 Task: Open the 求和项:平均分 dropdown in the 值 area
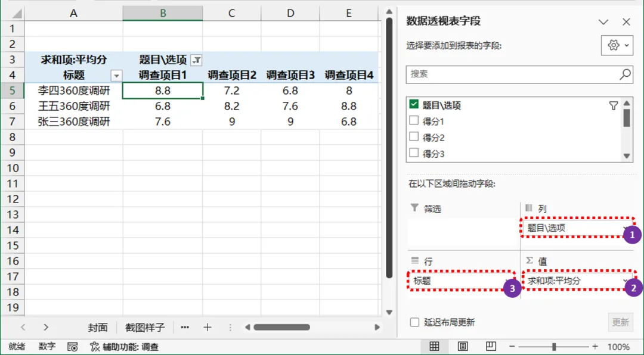coord(625,281)
